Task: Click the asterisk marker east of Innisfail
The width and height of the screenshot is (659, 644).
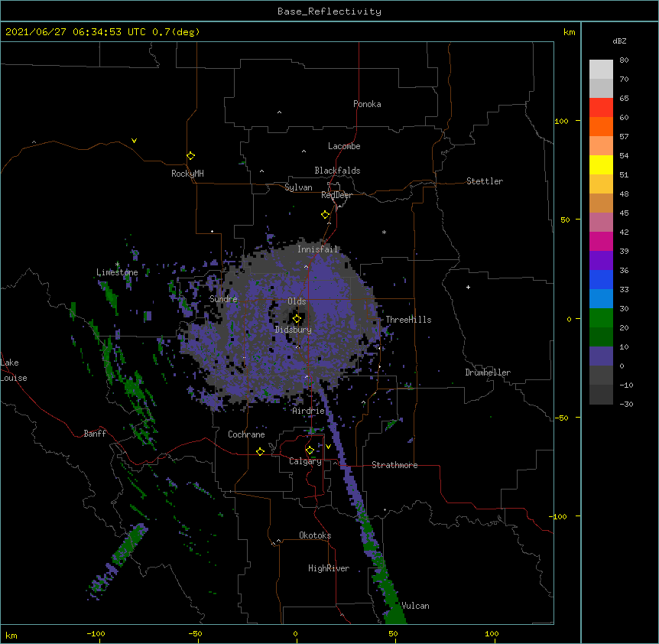Action: (x=384, y=232)
